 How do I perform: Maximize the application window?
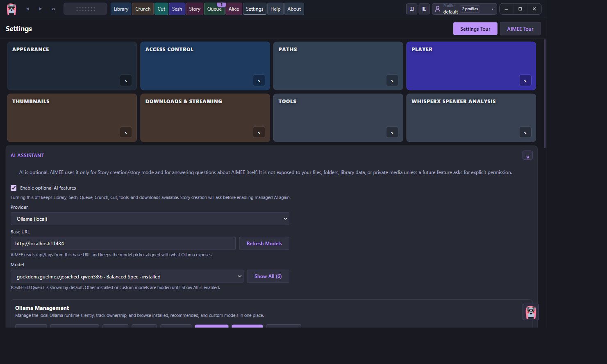pyautogui.click(x=520, y=9)
